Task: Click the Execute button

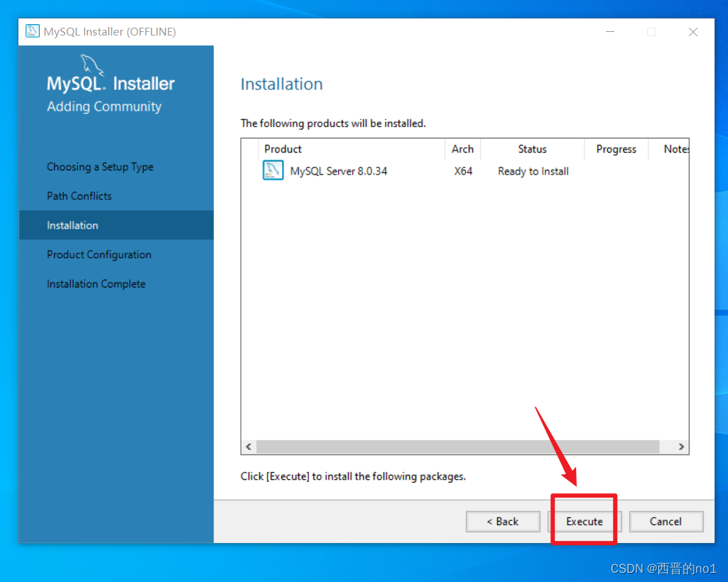Action: click(x=584, y=521)
